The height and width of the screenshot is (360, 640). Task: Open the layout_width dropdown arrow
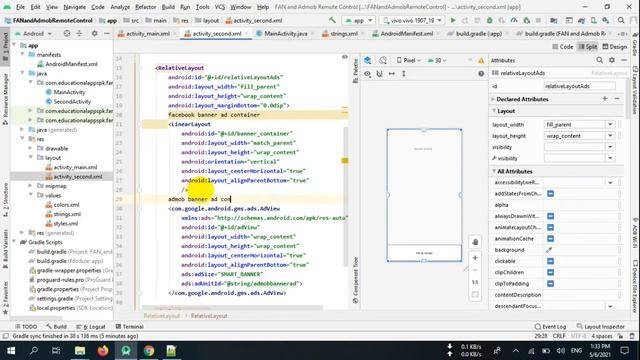[610, 124]
